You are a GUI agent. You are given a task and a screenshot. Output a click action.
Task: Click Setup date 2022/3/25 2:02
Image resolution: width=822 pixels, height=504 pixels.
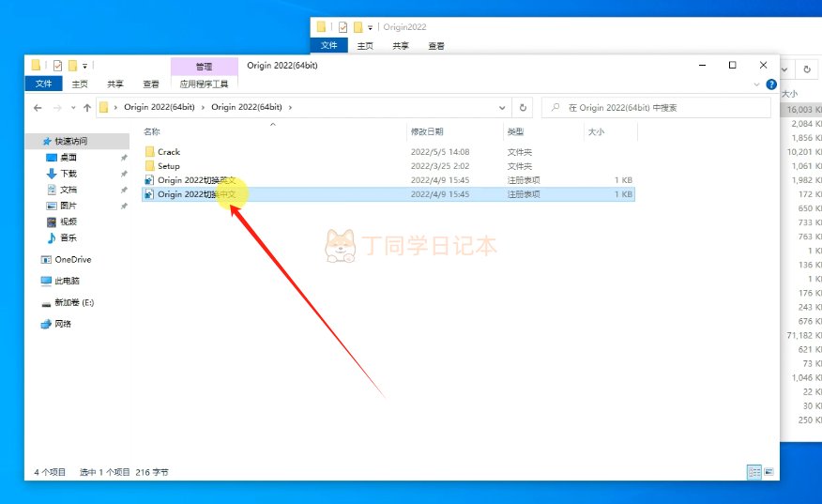[x=440, y=166]
